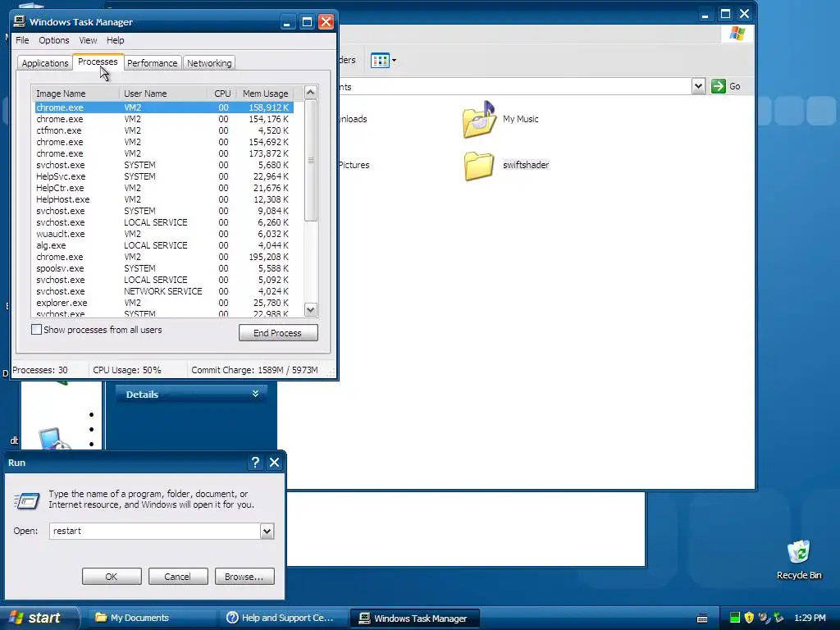Open the Run dialog Open dropdown
This screenshot has width=840, height=630.
pos(267,531)
